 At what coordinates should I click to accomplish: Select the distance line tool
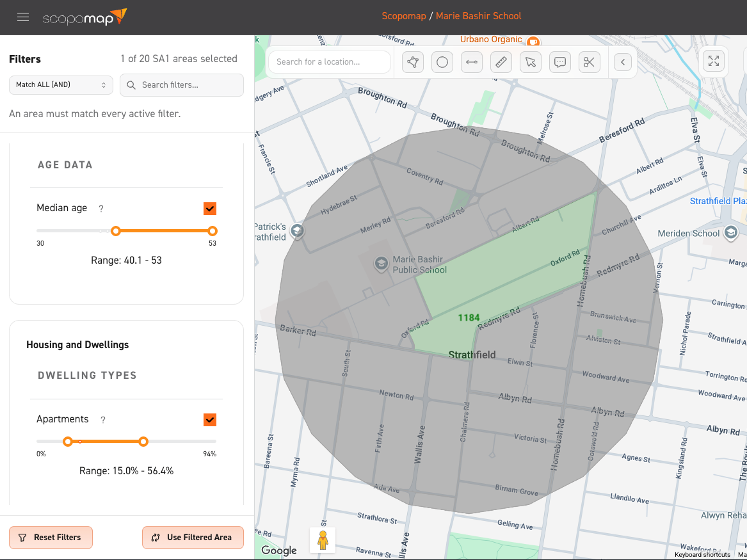click(472, 62)
